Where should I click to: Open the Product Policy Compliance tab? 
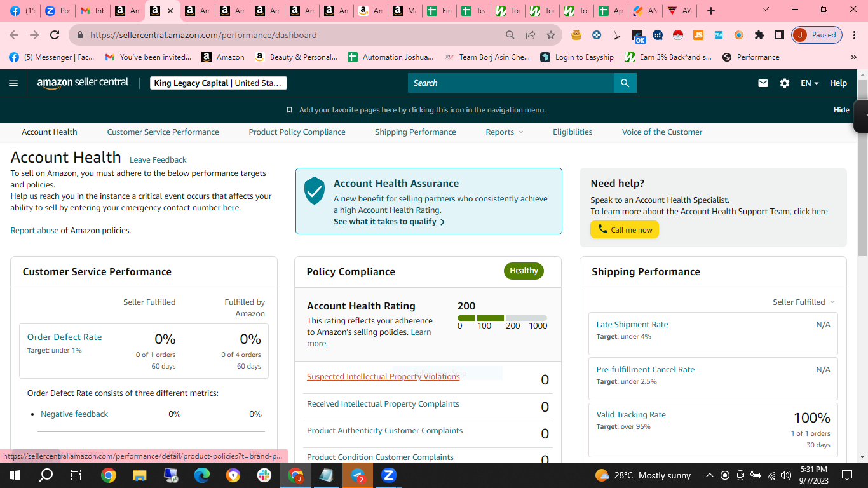(x=297, y=132)
